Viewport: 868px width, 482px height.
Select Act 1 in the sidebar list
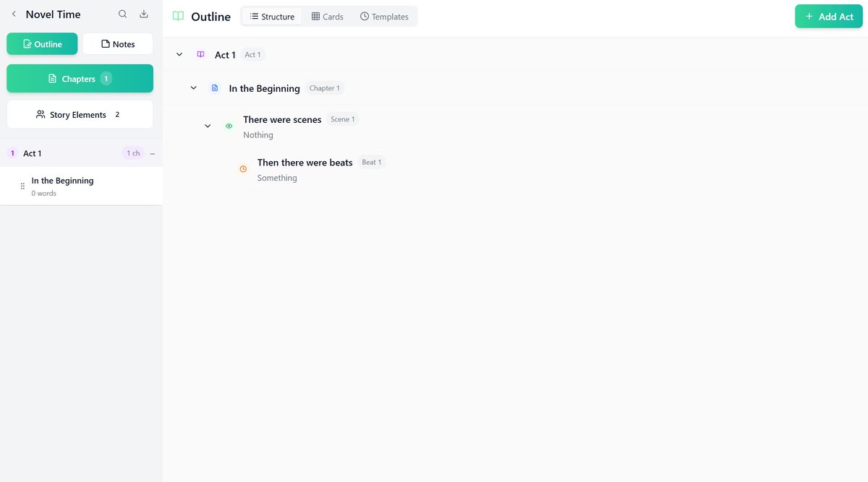(81, 153)
